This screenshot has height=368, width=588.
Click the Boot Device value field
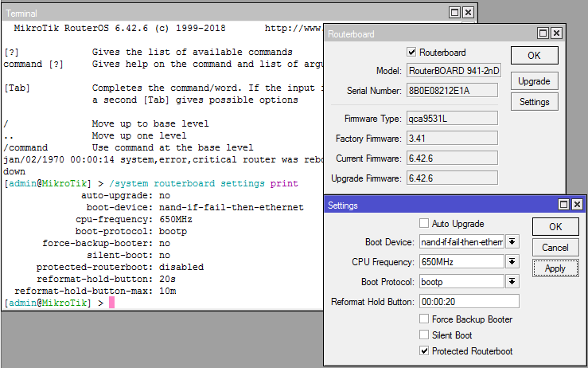(461, 242)
